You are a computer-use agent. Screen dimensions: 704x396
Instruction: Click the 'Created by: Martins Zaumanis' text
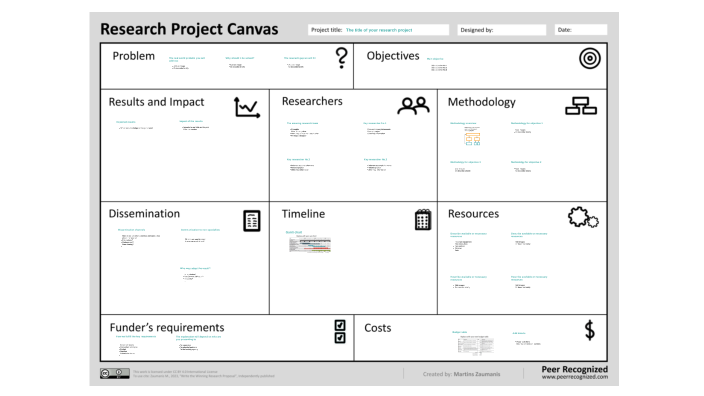(461, 374)
